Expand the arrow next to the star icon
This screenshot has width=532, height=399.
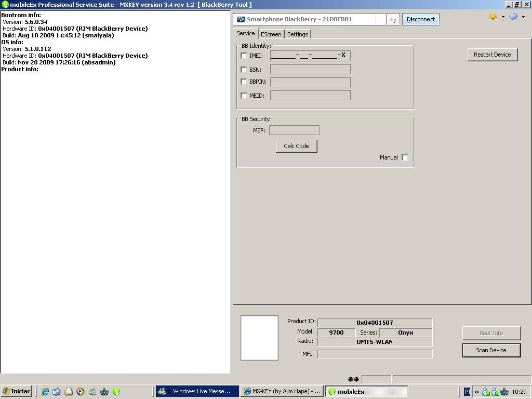502,17
